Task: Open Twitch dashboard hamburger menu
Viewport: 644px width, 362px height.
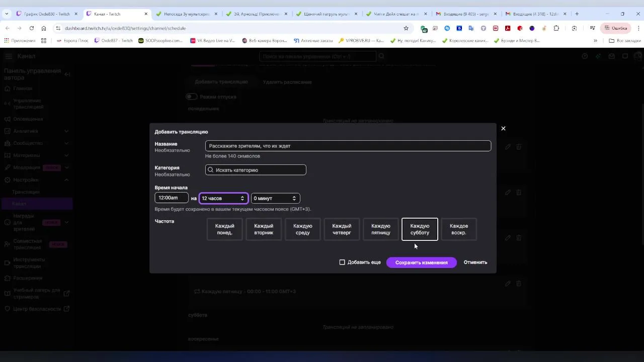Action: click(x=9, y=56)
